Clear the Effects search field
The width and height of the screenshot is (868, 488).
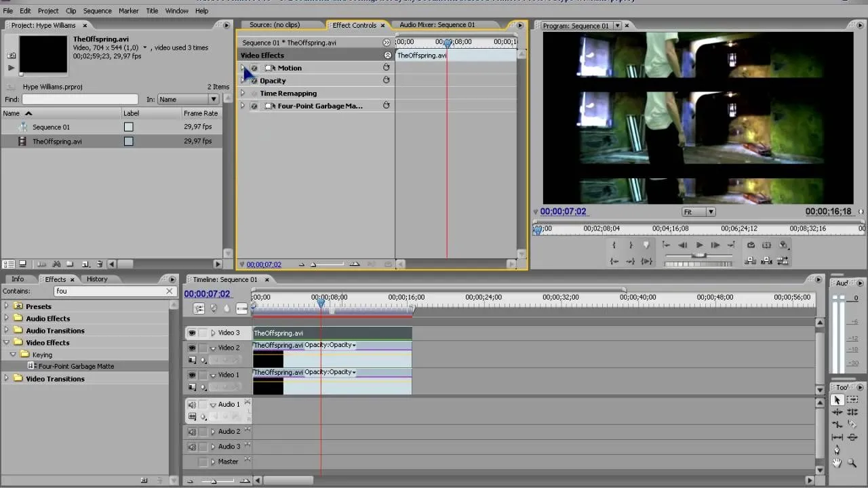[170, 291]
